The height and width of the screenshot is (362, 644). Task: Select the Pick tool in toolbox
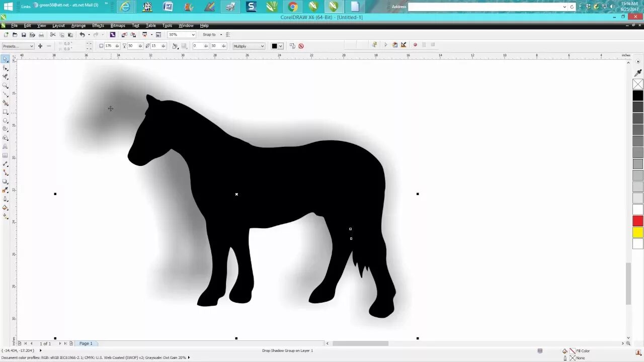point(5,59)
